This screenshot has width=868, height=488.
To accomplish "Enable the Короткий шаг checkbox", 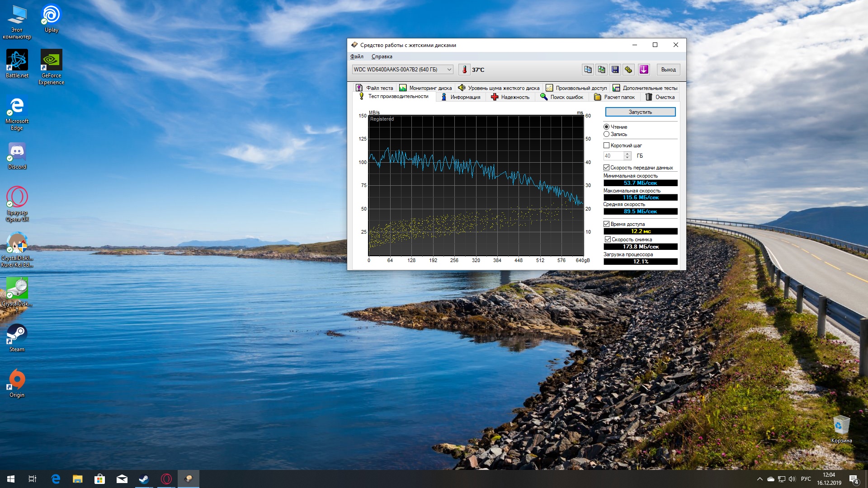I will (x=607, y=145).
